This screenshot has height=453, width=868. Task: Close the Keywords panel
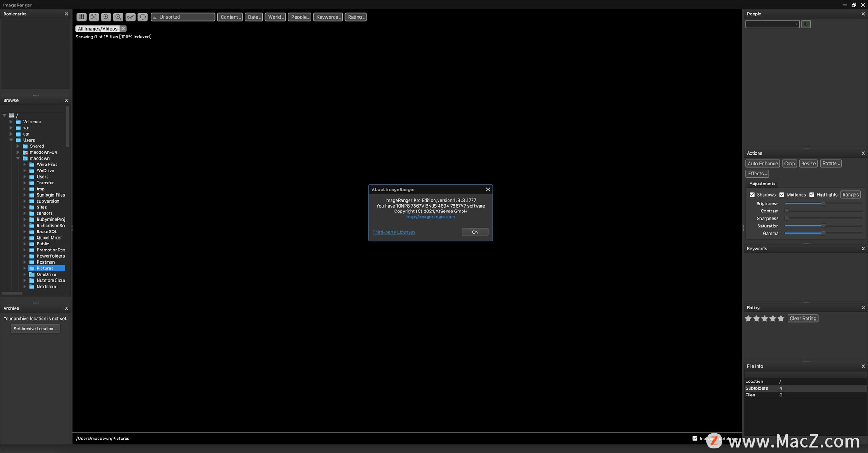(x=863, y=249)
